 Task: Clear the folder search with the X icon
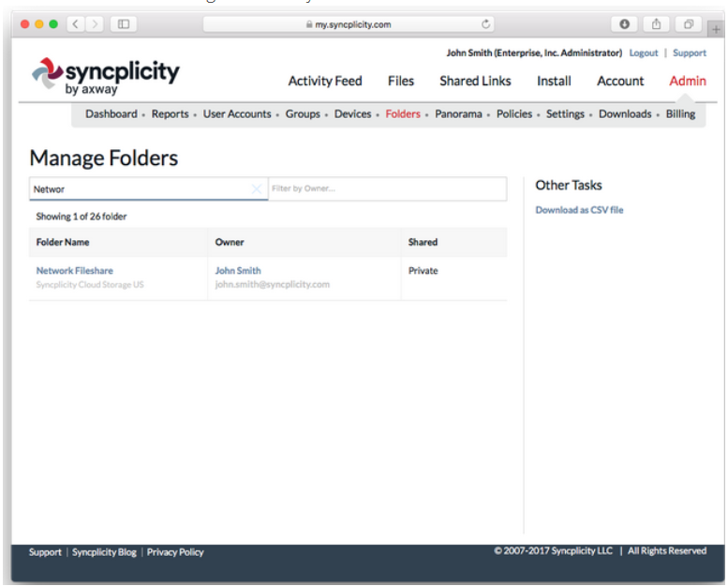[257, 188]
